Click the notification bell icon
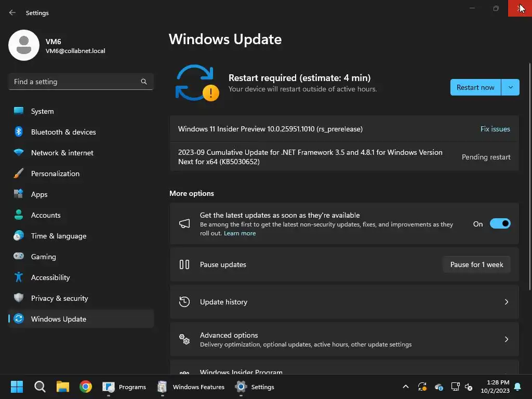 [518, 387]
